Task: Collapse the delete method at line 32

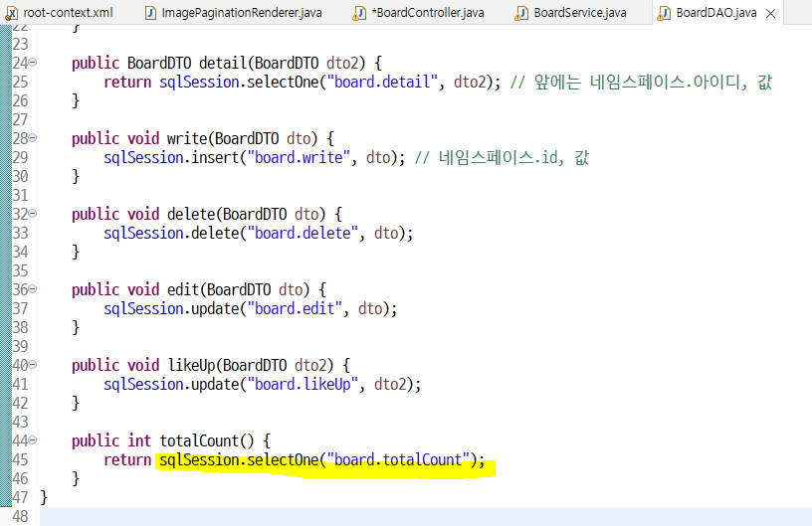Action: coord(33,214)
